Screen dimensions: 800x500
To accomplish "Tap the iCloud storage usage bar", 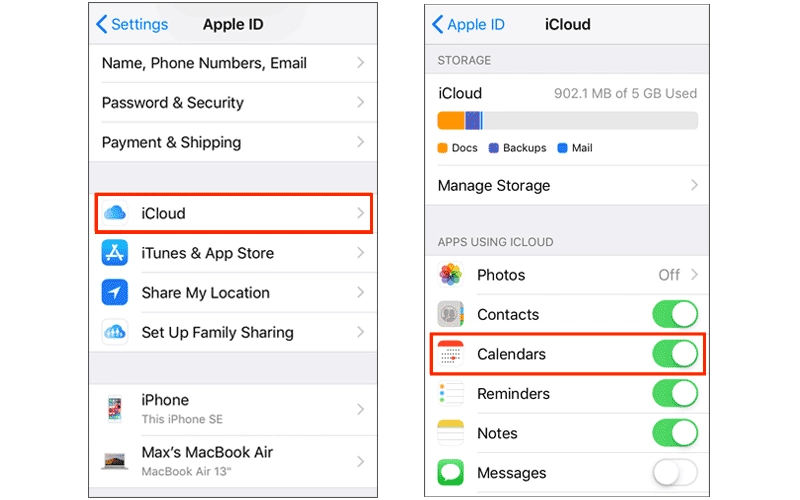I will pyautogui.click(x=567, y=120).
